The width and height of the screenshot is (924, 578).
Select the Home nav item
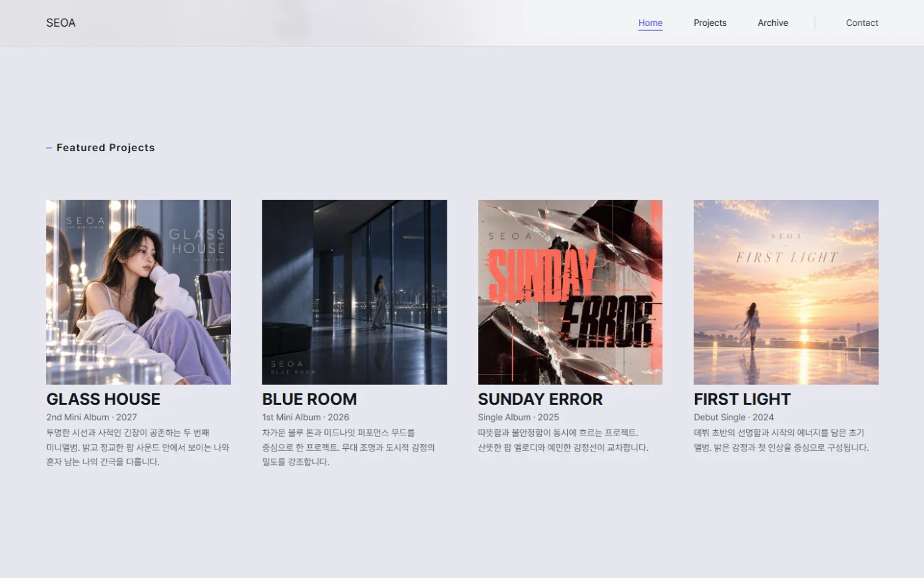click(650, 23)
